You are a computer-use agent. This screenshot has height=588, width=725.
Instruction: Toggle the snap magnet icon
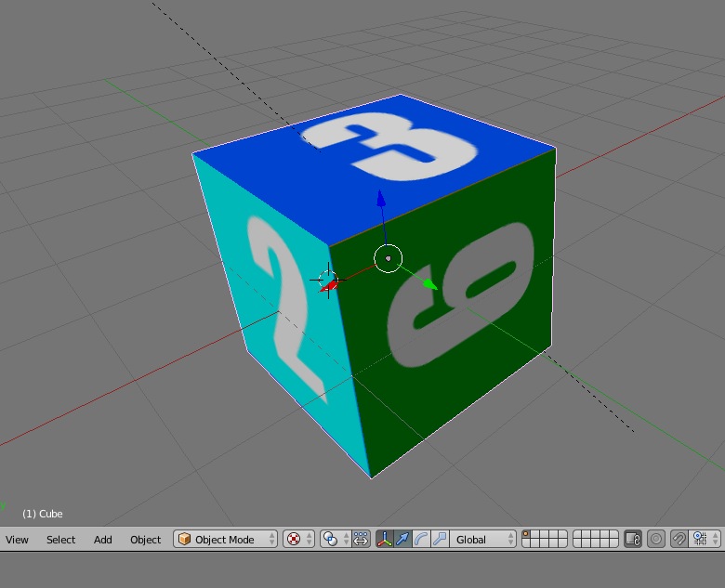[679, 539]
